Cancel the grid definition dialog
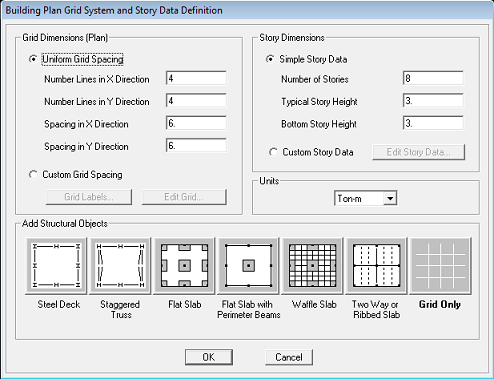The width and height of the screenshot is (494, 379). (289, 357)
